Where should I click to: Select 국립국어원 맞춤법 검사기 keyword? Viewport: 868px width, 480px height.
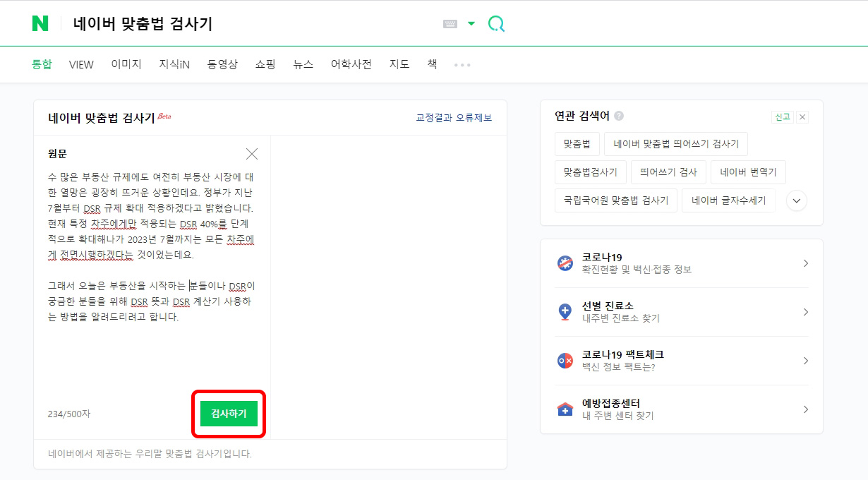tap(616, 200)
